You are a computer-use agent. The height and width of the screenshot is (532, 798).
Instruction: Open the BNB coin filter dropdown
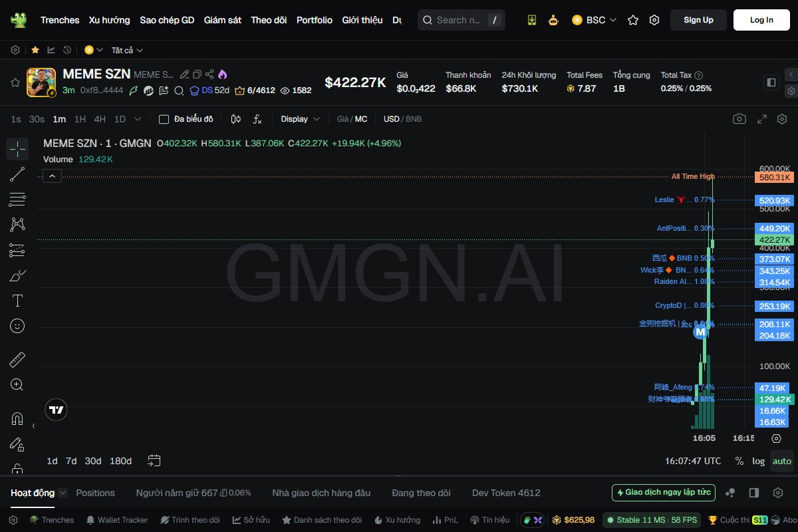point(94,50)
